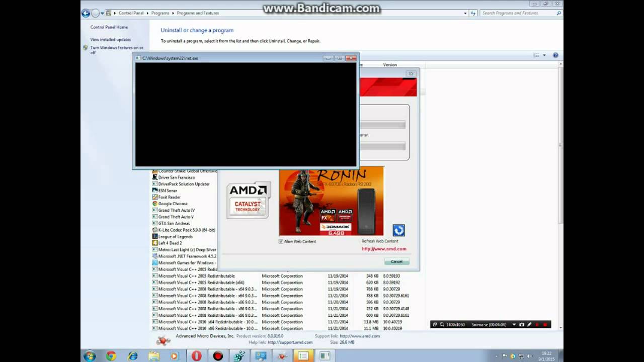644x362 pixels.
Task: Click the taskbar clock showing 19:22
Action: click(547, 356)
